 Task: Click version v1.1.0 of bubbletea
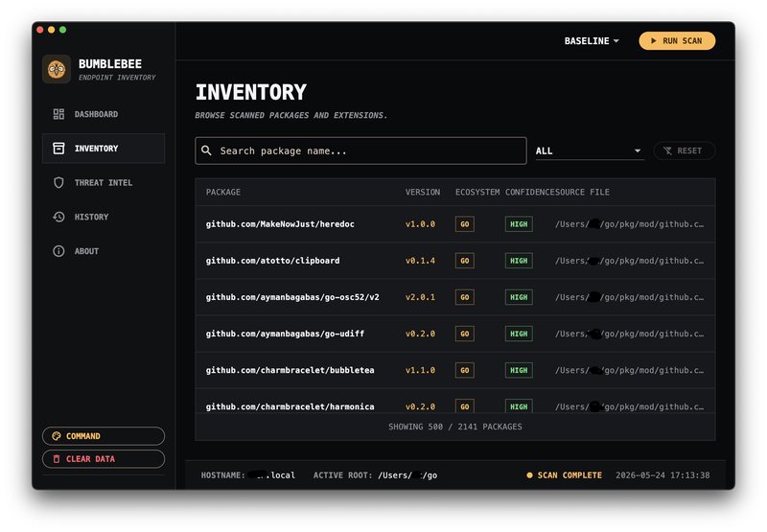click(x=420, y=370)
